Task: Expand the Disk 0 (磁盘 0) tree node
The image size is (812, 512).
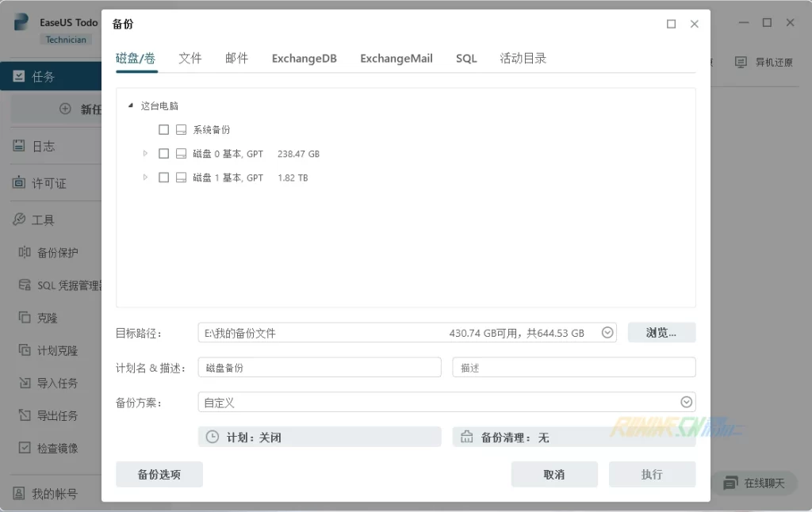Action: pyautogui.click(x=145, y=154)
